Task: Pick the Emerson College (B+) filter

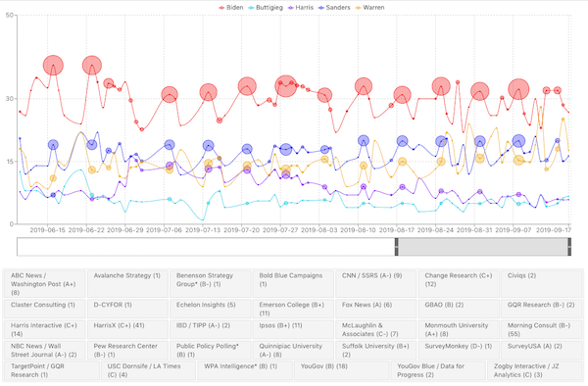Action: [x=293, y=309]
